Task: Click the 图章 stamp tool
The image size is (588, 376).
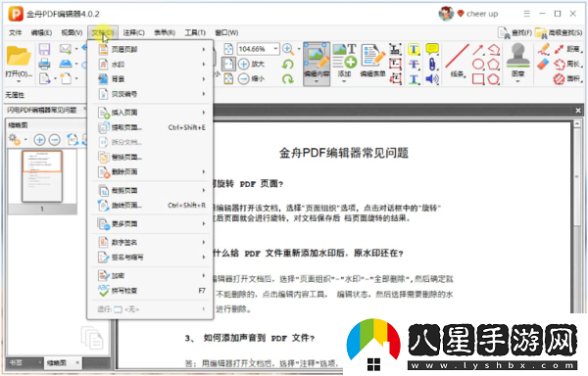Action: click(517, 62)
